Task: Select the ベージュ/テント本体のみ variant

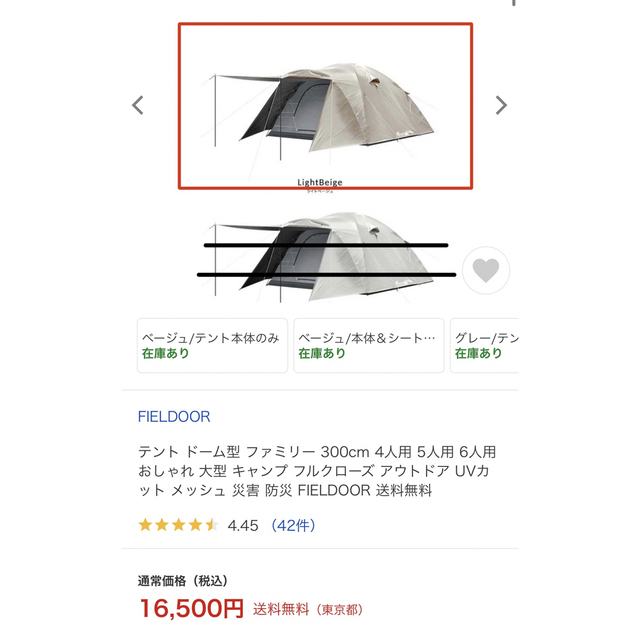Action: click(212, 346)
